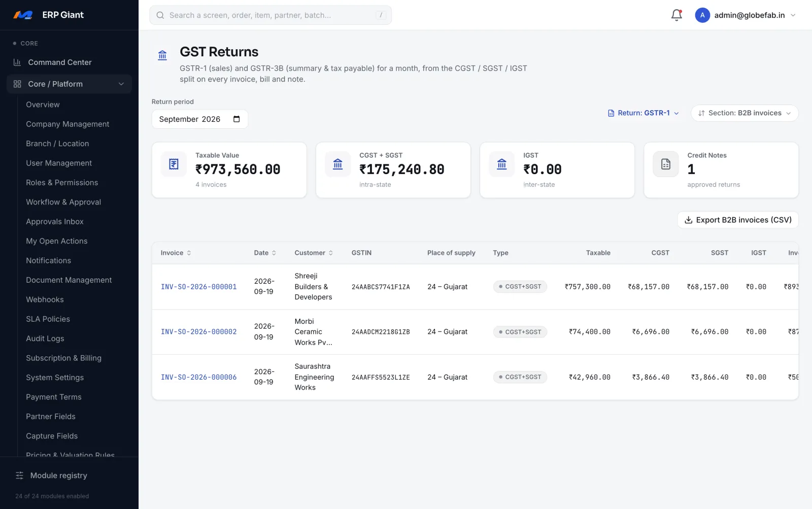
Task: Open the Return: GSTR-1 dropdown
Action: (644, 113)
